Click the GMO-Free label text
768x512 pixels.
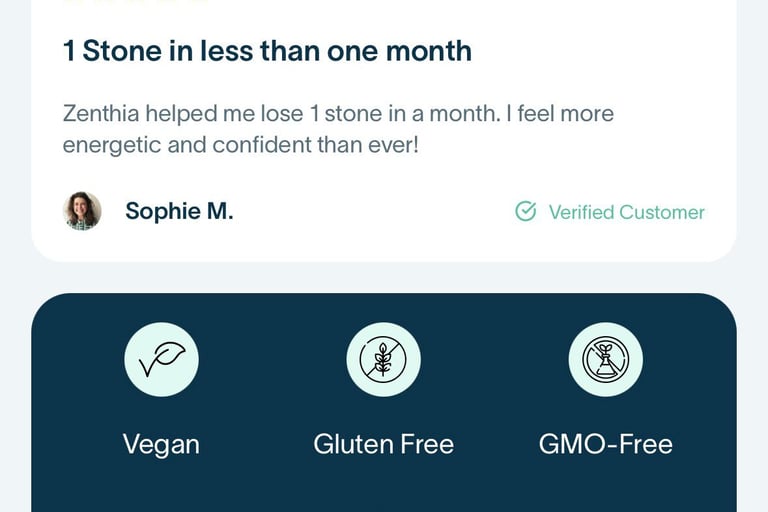pos(605,444)
